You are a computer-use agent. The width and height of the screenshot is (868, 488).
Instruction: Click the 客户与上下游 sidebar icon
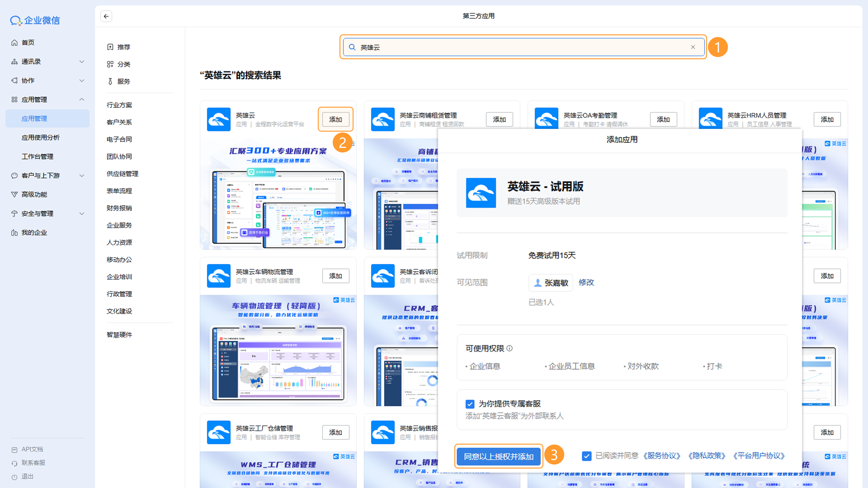(x=14, y=175)
